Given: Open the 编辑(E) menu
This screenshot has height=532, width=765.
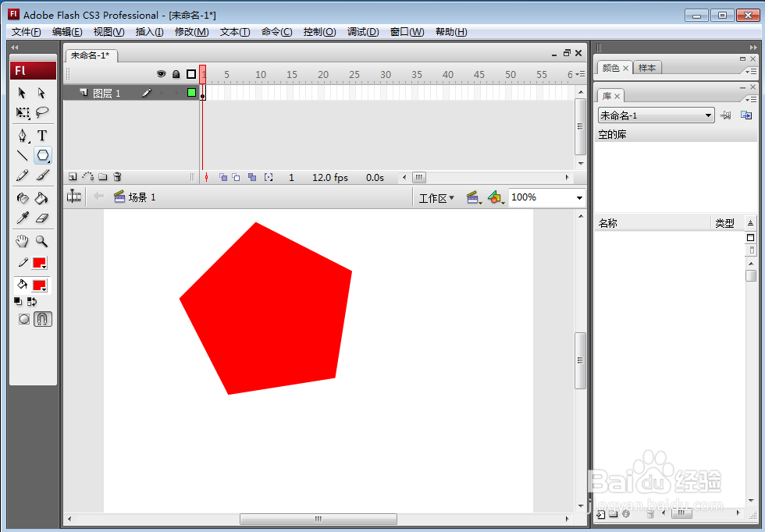Looking at the screenshot, I should click(67, 32).
